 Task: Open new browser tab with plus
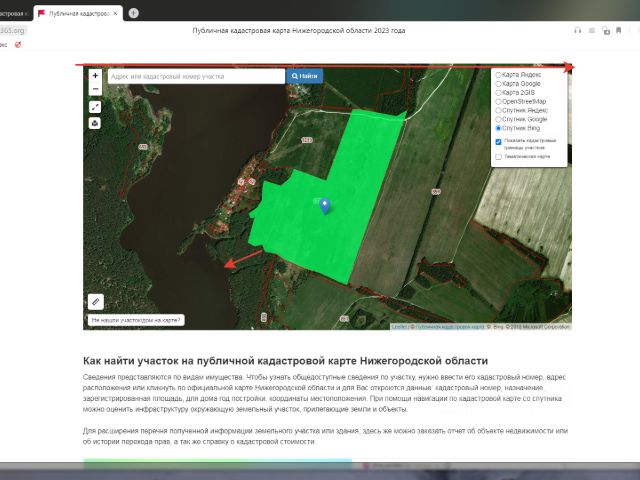[133, 13]
